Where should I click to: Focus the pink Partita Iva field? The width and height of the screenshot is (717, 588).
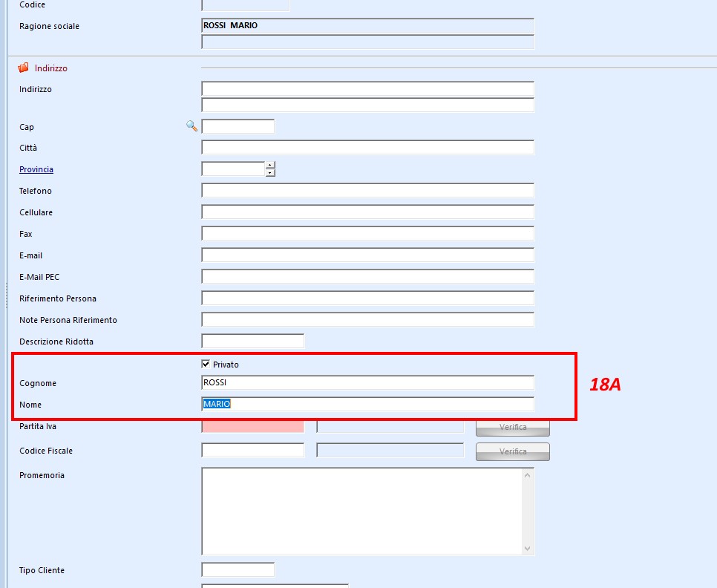[252, 426]
